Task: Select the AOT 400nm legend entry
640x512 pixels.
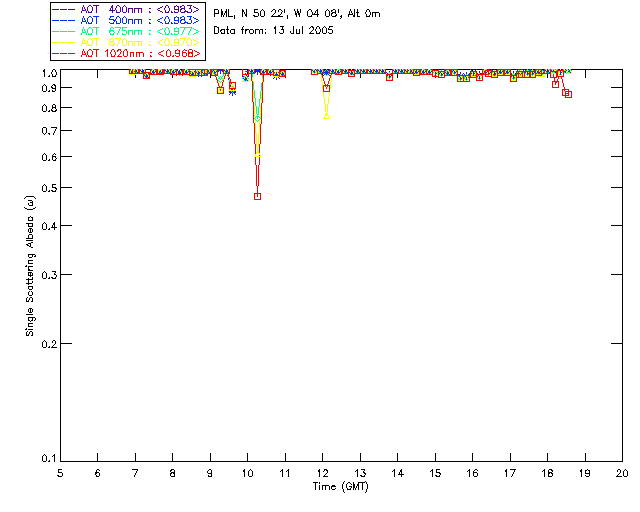Action: pos(126,9)
